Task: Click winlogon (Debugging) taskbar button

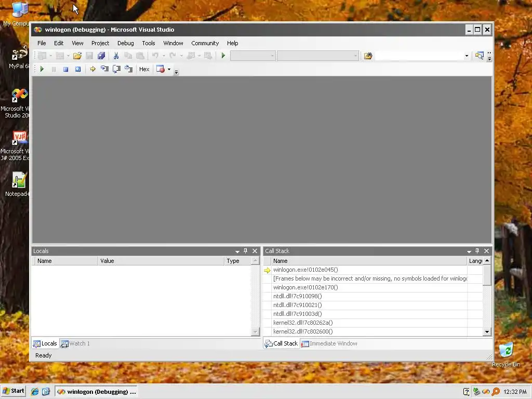Action: [x=97, y=392]
